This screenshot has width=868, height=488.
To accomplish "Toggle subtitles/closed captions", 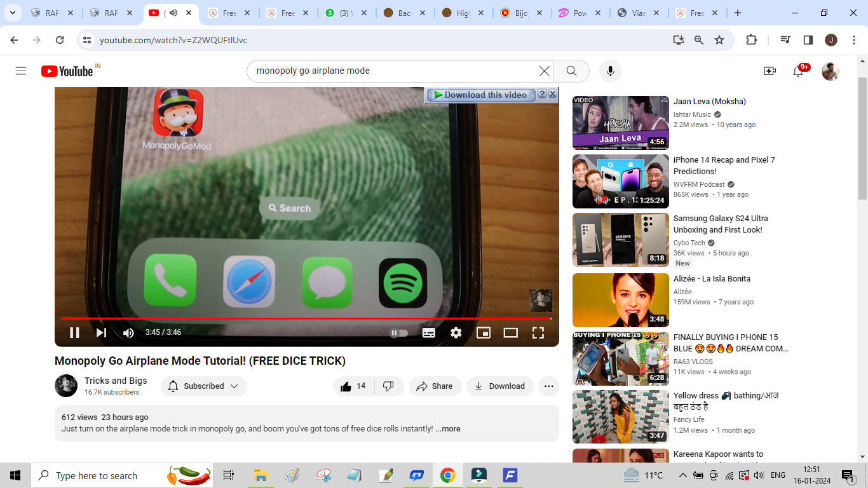I will 429,332.
